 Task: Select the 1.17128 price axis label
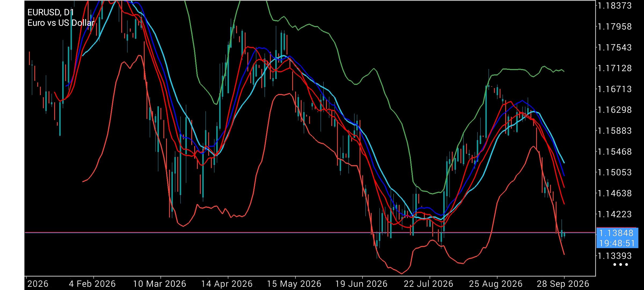point(614,68)
